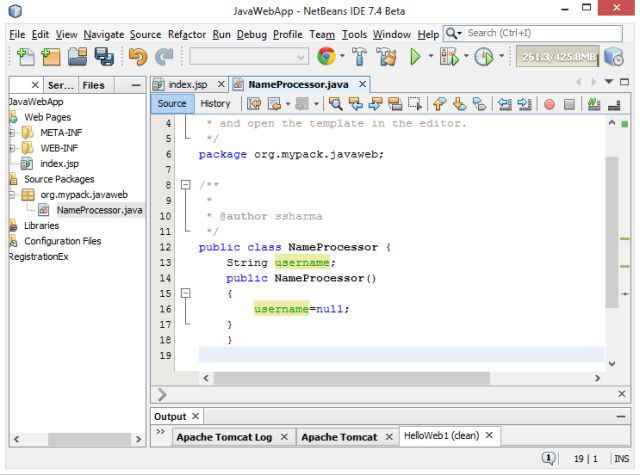Open the Debug Project dropdown arrow

(x=466, y=56)
